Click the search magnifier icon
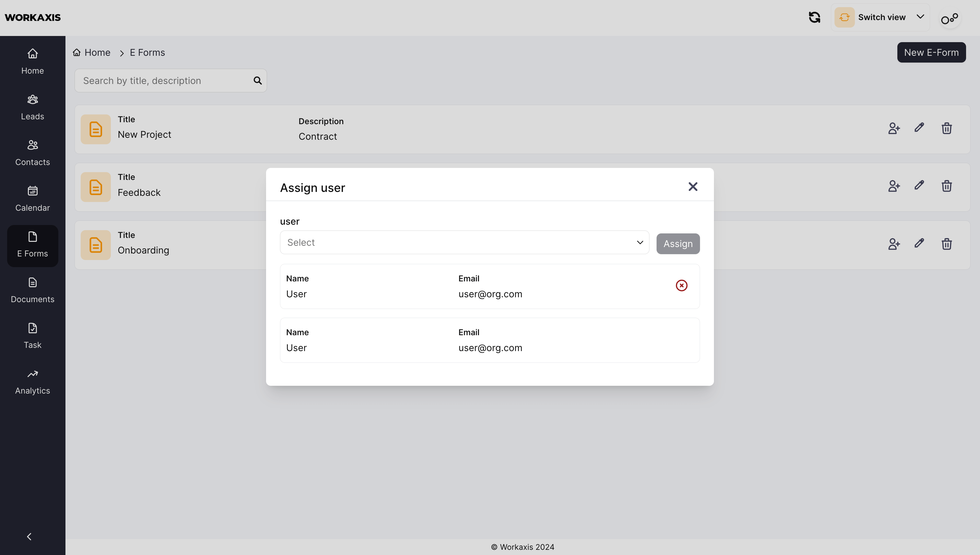This screenshot has height=555, width=980. [258, 80]
